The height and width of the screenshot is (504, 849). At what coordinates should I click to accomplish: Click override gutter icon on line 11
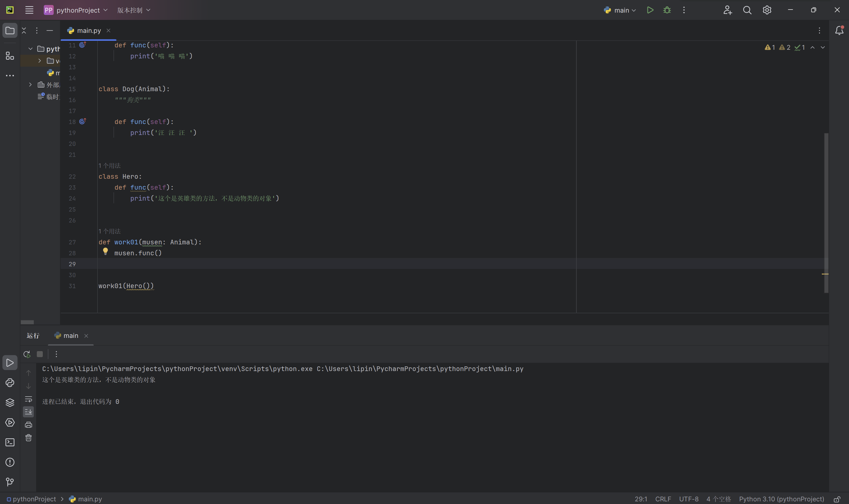click(x=83, y=45)
